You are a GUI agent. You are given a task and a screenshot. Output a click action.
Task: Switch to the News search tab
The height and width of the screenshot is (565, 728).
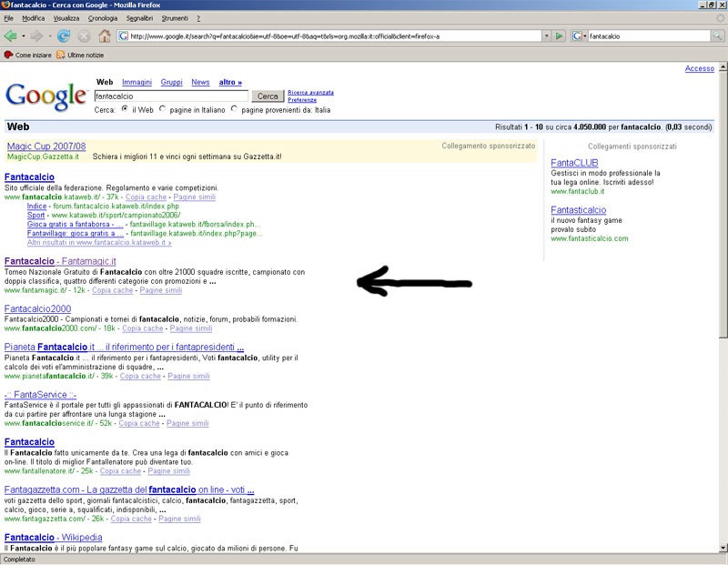pyautogui.click(x=200, y=82)
